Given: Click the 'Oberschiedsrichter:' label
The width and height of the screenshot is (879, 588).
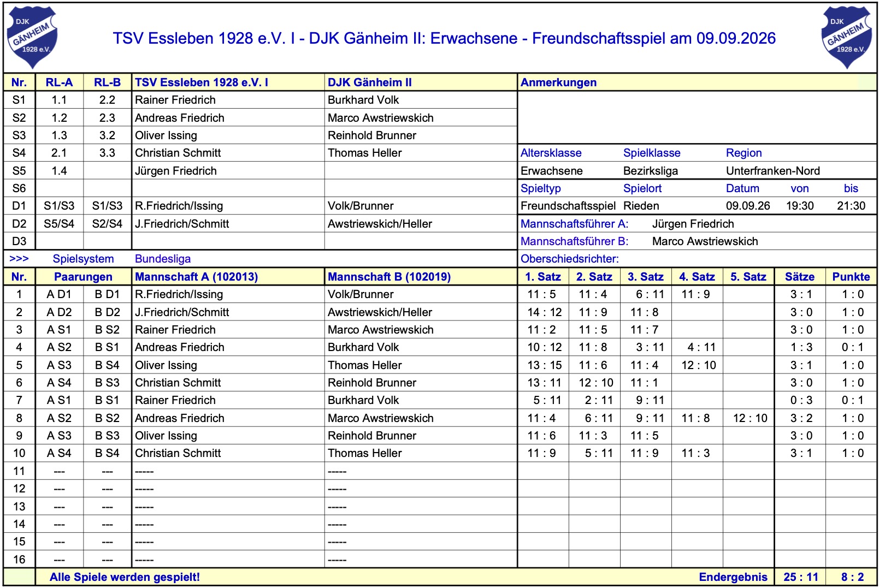Looking at the screenshot, I should click(570, 259).
